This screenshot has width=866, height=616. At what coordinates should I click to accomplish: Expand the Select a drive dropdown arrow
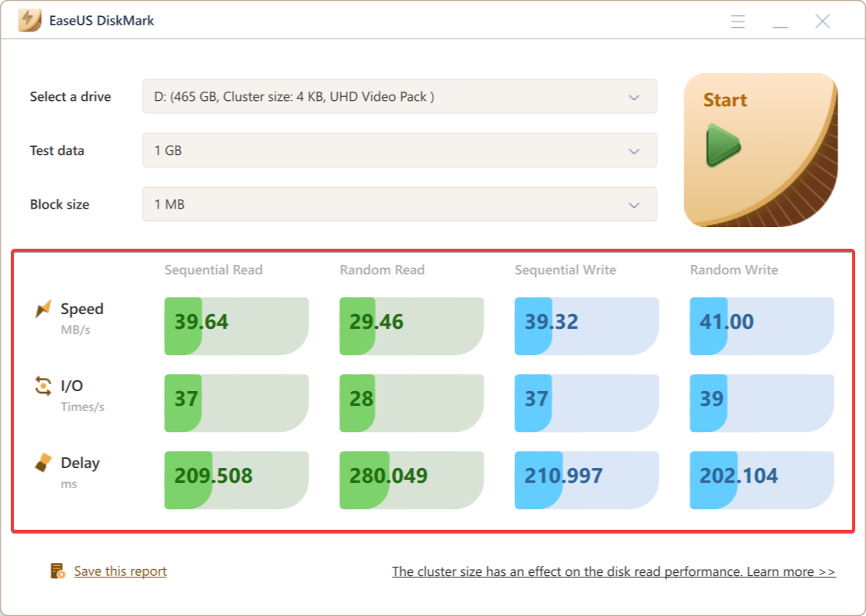point(634,97)
